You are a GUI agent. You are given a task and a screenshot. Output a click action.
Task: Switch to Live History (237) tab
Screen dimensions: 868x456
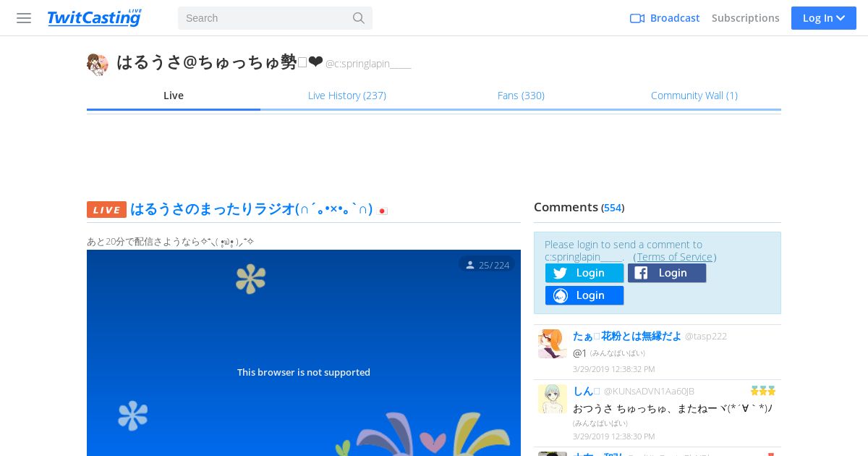point(347,96)
